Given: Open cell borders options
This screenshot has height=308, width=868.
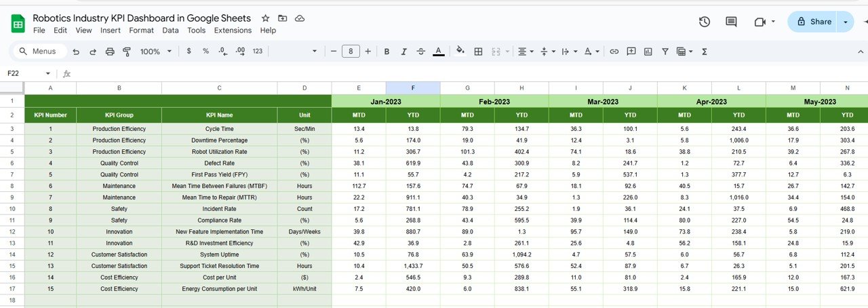Looking at the screenshot, I should pyautogui.click(x=478, y=52).
